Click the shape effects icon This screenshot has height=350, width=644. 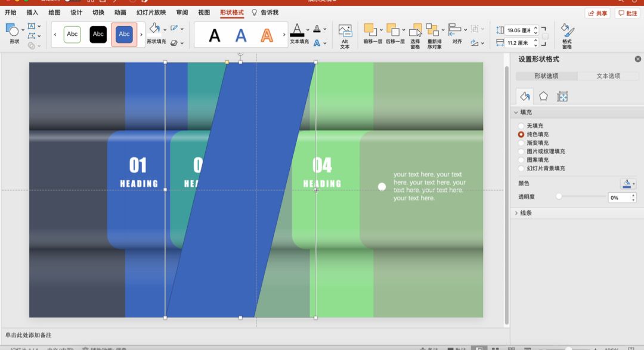click(x=174, y=43)
